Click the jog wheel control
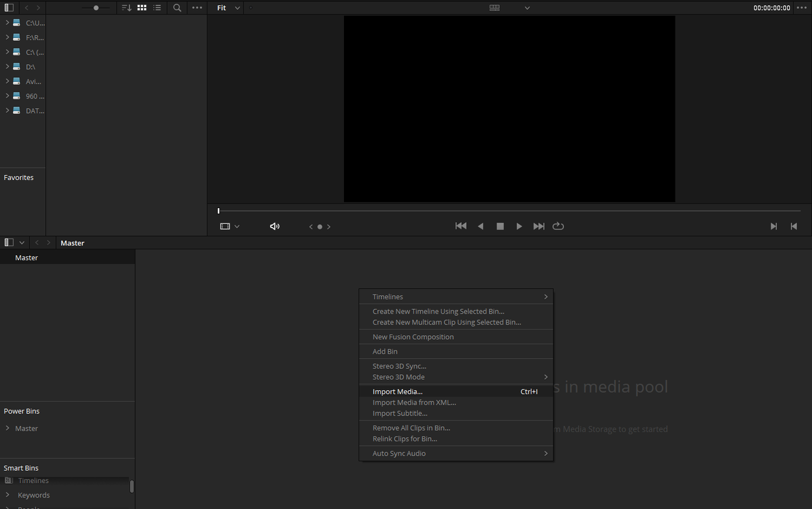This screenshot has height=509, width=812. [320, 227]
